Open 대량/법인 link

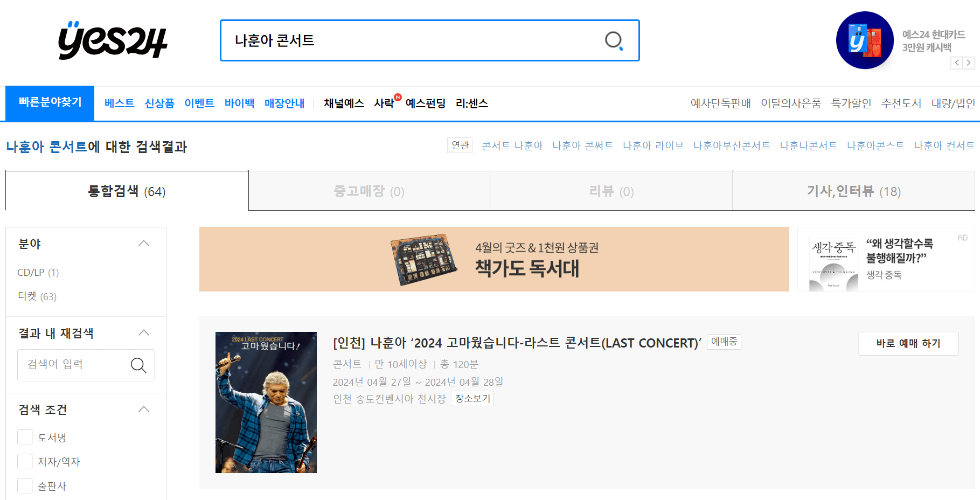[x=954, y=103]
